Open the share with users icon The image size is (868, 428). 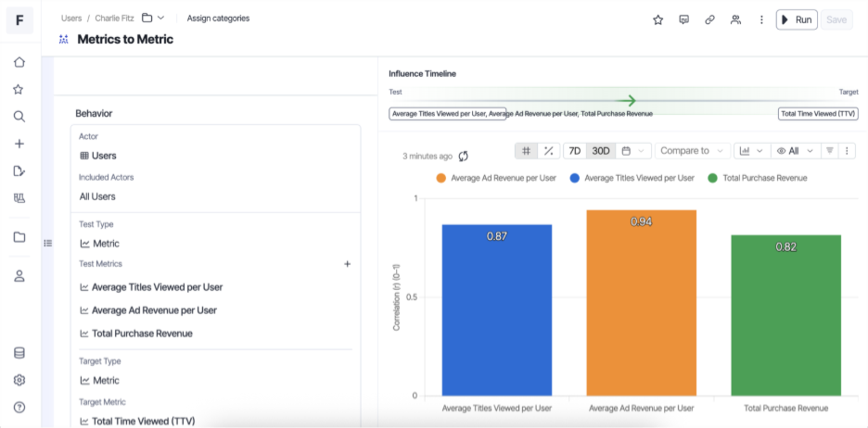(735, 19)
